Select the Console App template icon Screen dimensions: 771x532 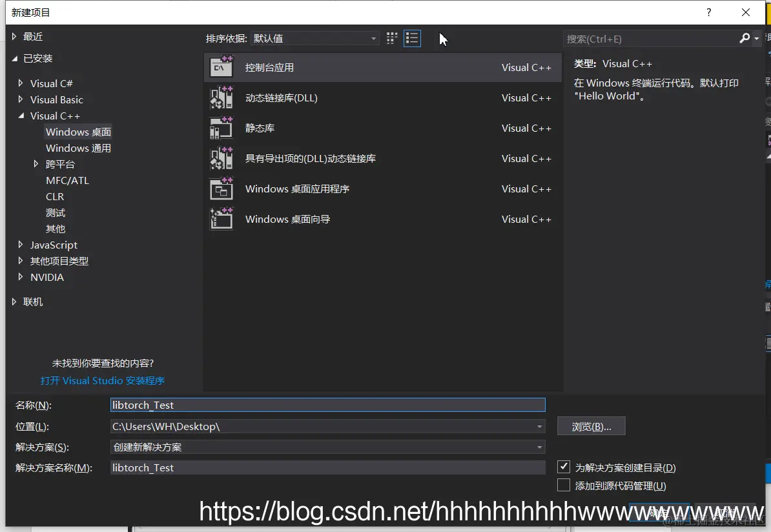[221, 67]
